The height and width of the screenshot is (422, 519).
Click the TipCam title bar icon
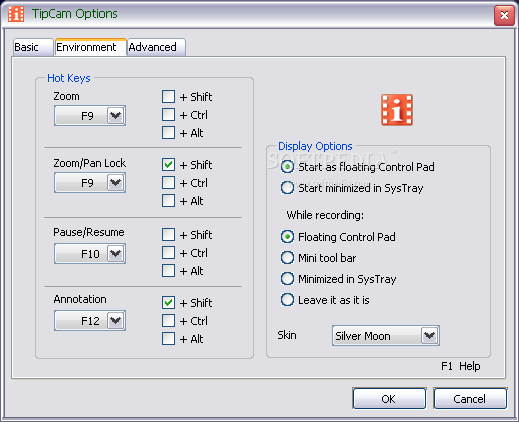16,14
